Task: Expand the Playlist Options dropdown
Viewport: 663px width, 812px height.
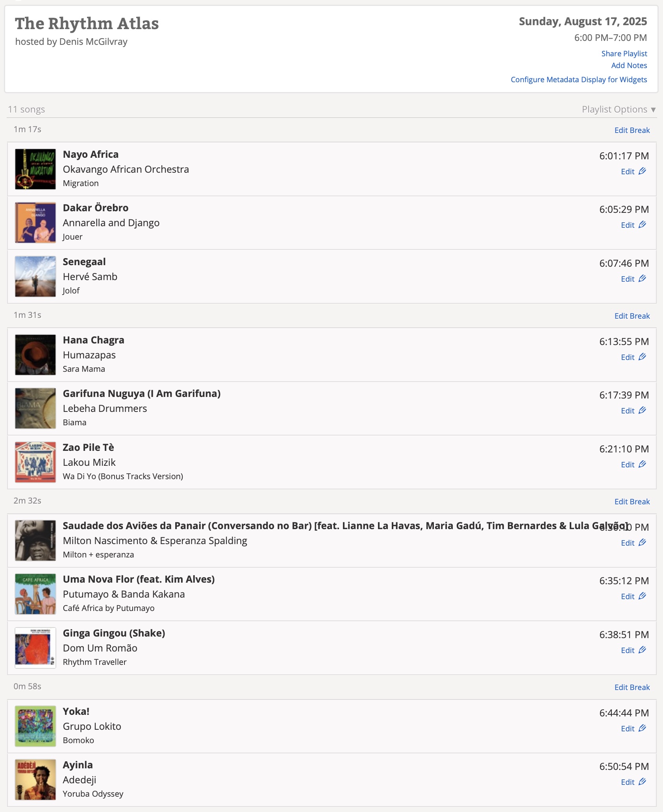Action: [618, 109]
